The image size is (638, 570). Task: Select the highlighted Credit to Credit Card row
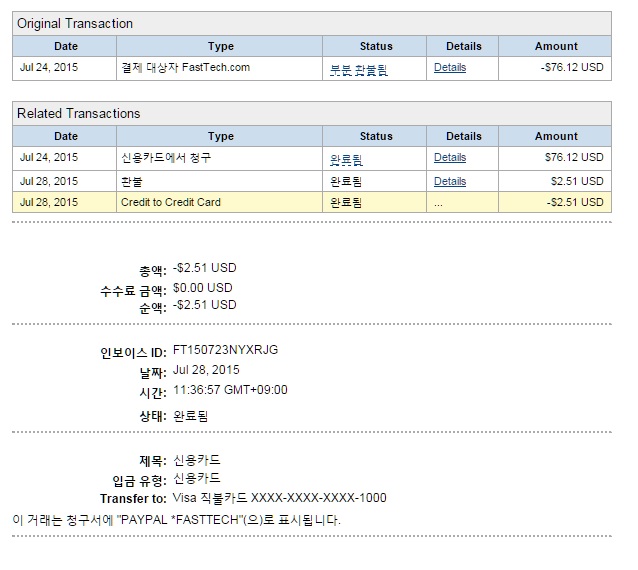tap(312, 202)
